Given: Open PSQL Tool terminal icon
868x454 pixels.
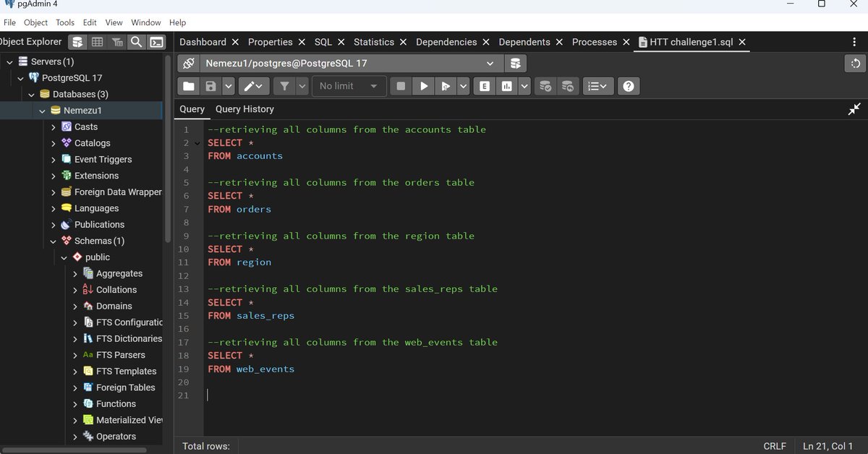Looking at the screenshot, I should coord(156,42).
